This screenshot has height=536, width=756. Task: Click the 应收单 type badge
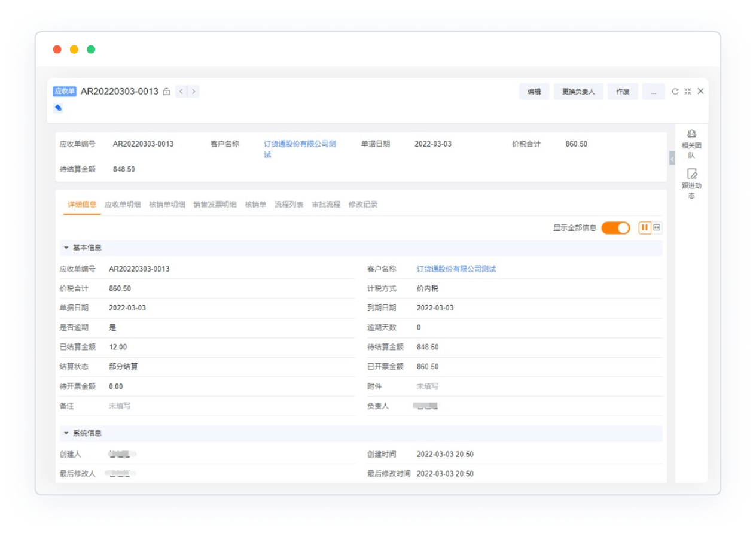(65, 92)
